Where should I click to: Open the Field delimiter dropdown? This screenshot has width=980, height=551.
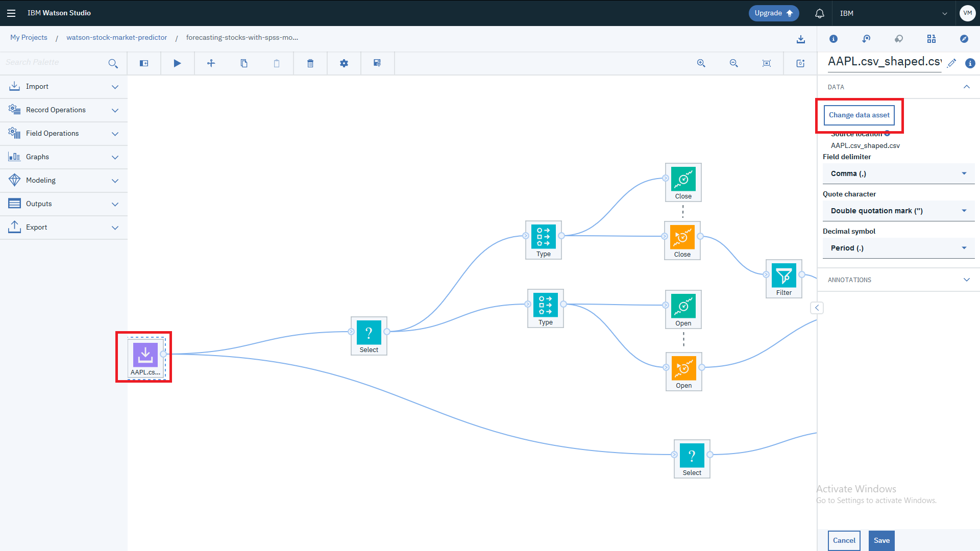tap(898, 173)
